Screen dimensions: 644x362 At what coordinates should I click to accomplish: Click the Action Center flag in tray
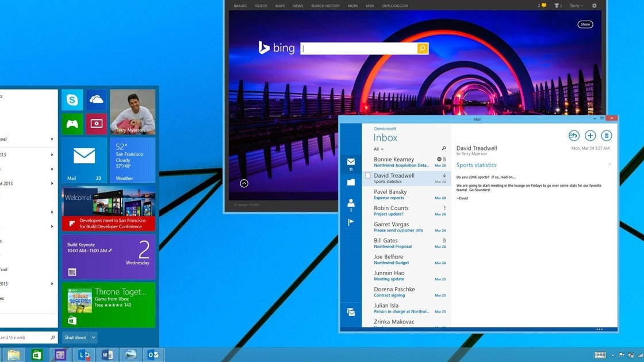click(x=622, y=355)
